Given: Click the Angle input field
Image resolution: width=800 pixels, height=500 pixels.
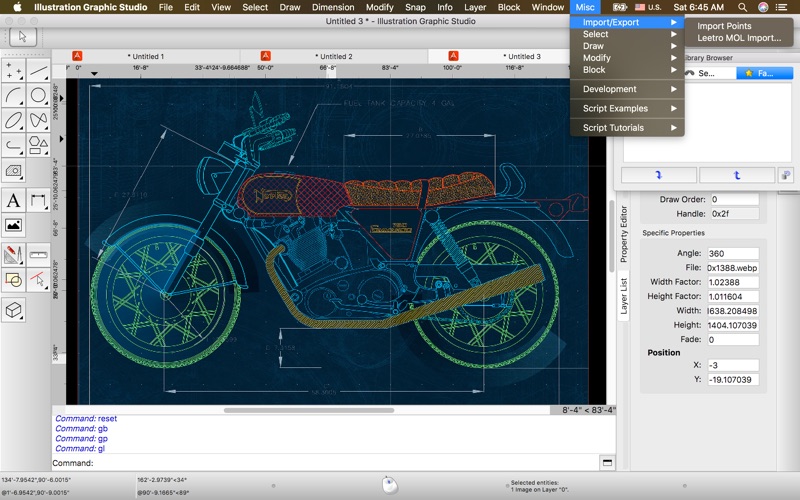Looking at the screenshot, I should 733,254.
